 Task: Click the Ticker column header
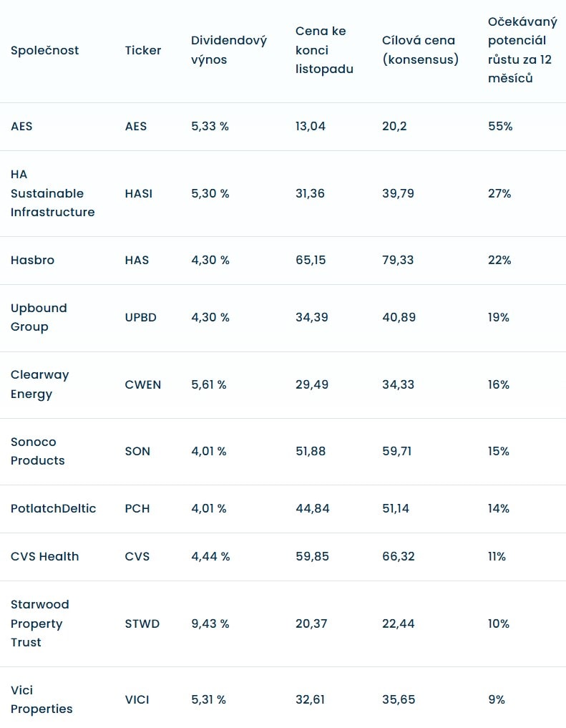click(143, 50)
